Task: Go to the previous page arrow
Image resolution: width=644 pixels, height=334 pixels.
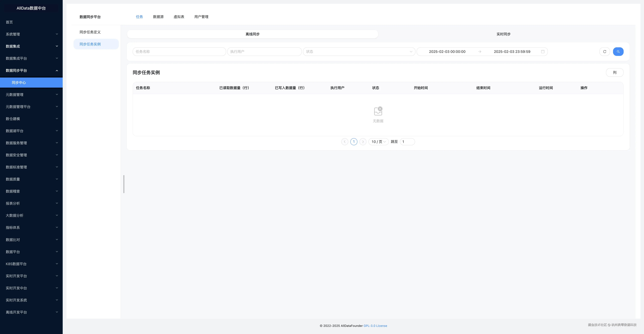Action: [x=345, y=142]
